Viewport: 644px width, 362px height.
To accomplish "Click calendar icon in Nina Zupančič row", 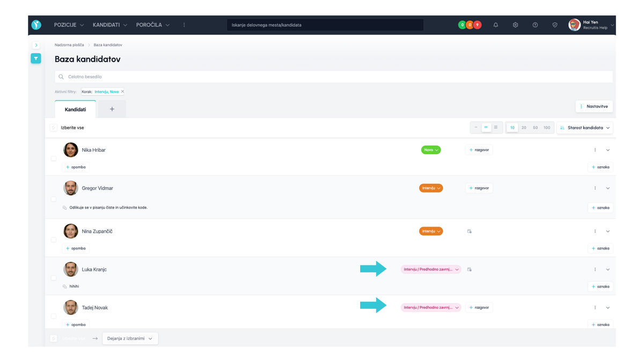I will pos(470,231).
